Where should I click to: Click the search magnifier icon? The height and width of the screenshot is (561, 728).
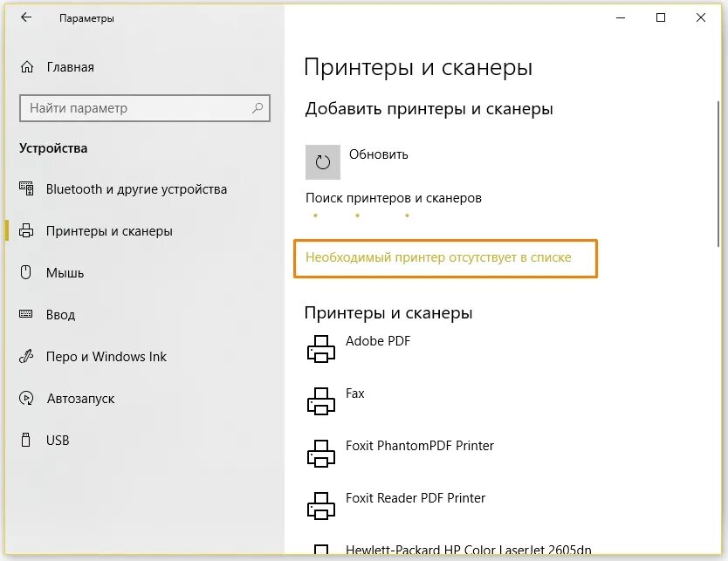tap(258, 109)
